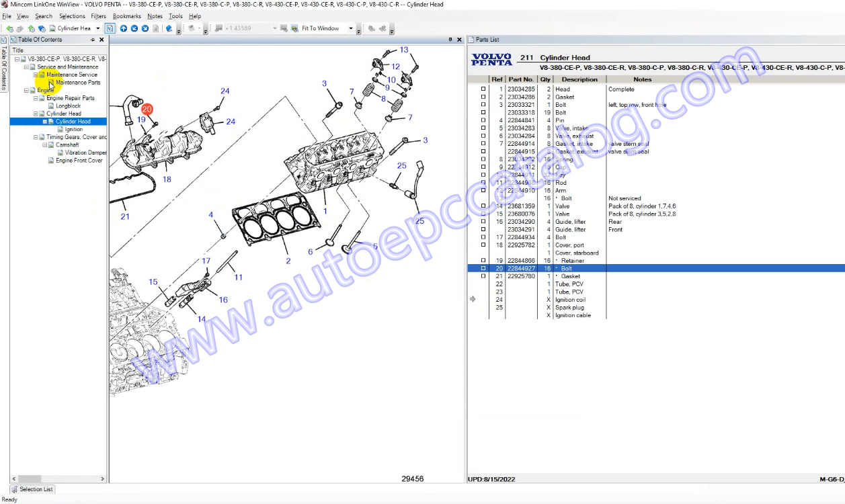Toggle the Table of Contents toolbar button
This screenshot has width=845, height=504.
(110, 28)
